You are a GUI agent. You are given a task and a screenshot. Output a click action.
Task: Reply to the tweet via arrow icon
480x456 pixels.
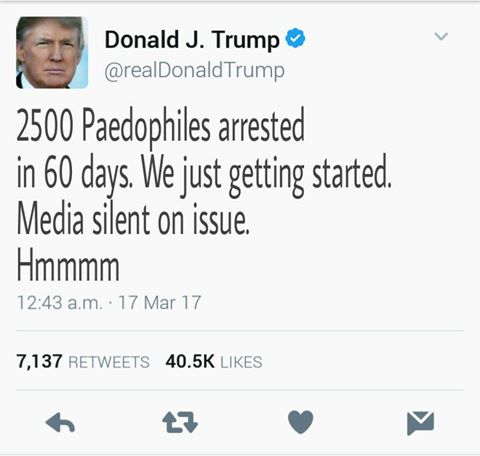60,423
